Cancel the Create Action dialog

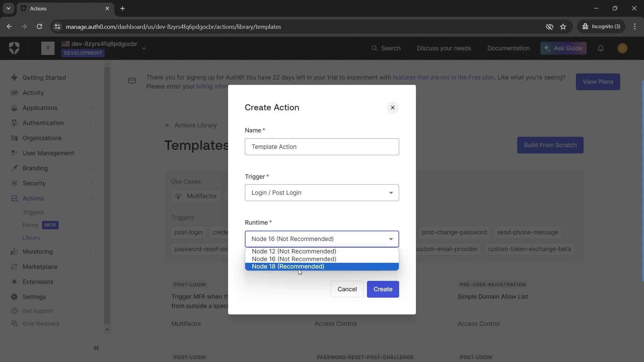pos(347,289)
